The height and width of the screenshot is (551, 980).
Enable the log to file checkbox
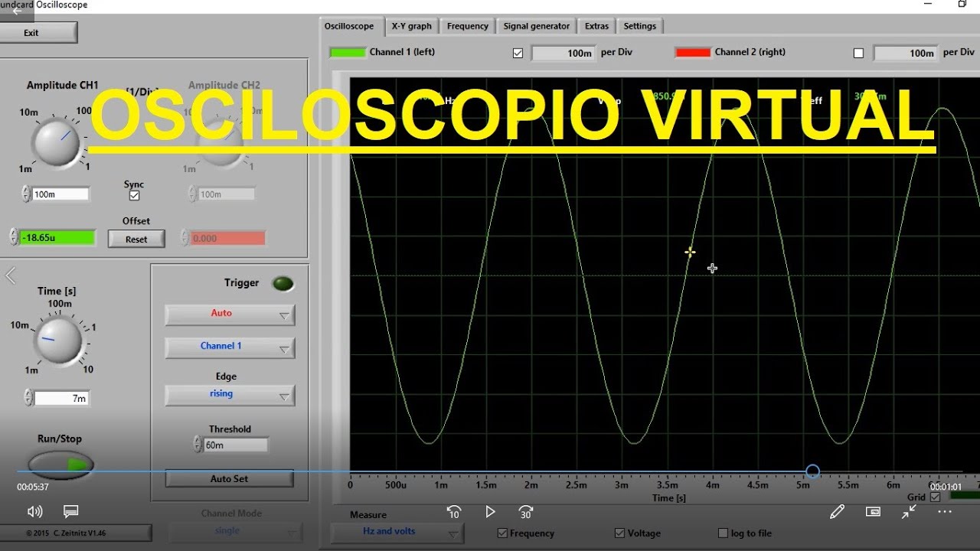pos(723,533)
